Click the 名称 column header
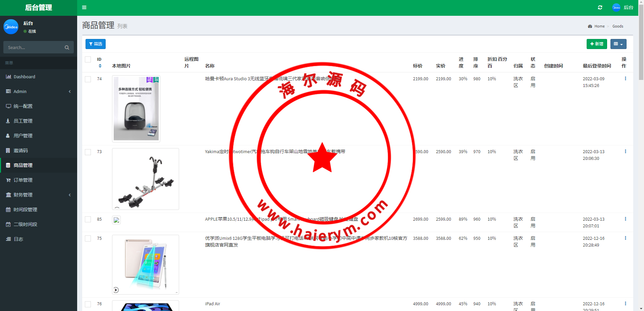The height and width of the screenshot is (311, 644). pyautogui.click(x=210, y=66)
